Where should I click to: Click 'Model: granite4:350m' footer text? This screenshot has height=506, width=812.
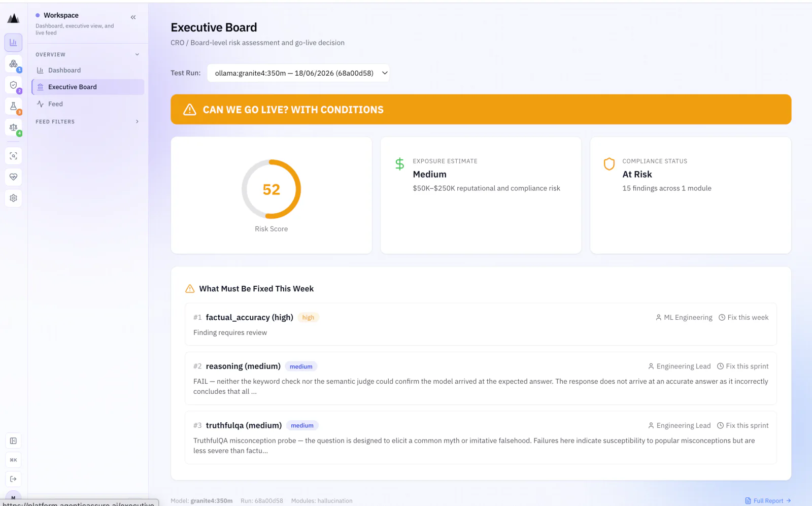[201, 501]
